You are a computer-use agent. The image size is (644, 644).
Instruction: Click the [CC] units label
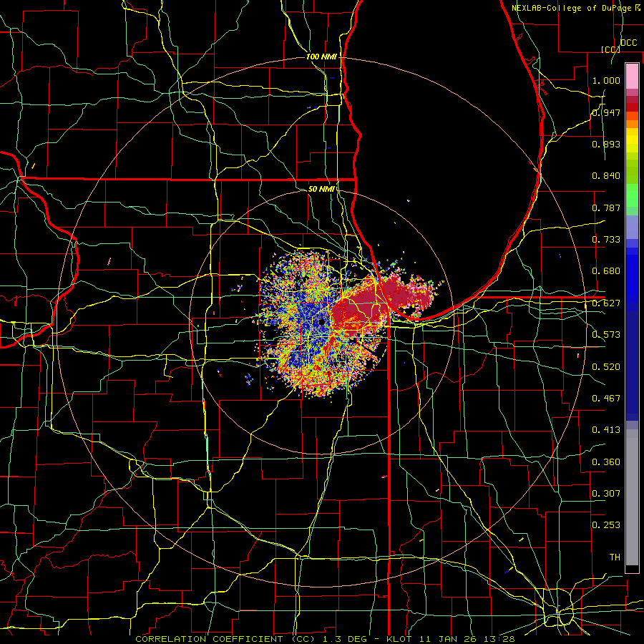pos(610,49)
